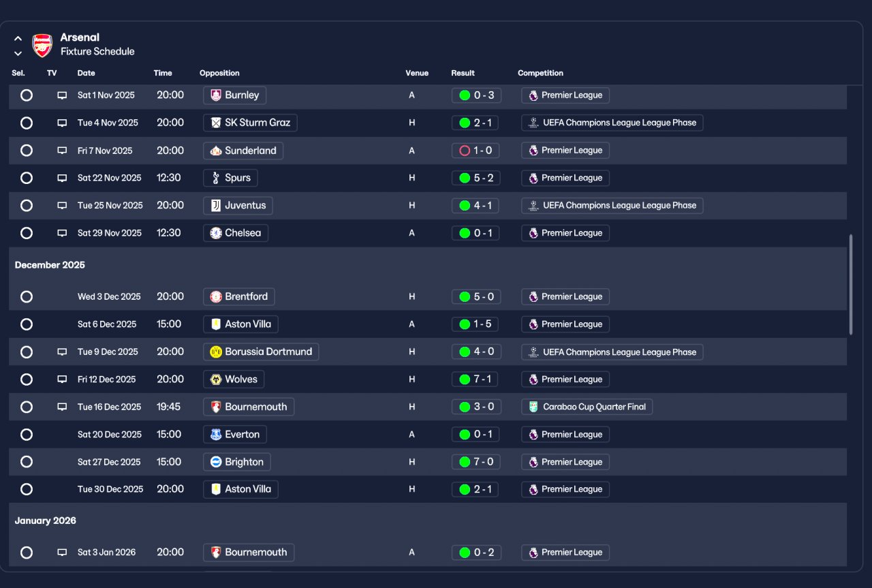Sort fixtures by the Date column header
Screen dimensions: 872x588
[x=87, y=73]
